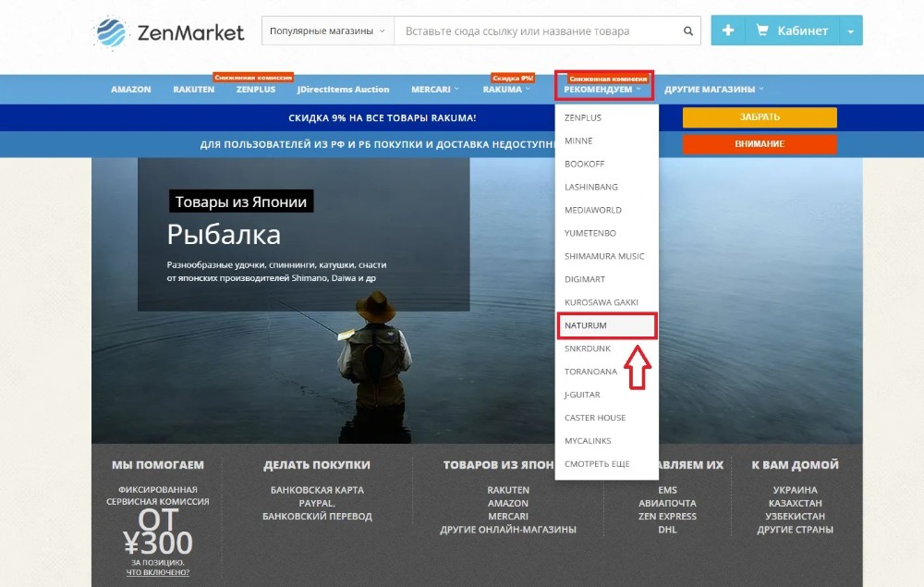Click MERCARI in the footer column
The width and height of the screenshot is (924, 587).
click(508, 516)
